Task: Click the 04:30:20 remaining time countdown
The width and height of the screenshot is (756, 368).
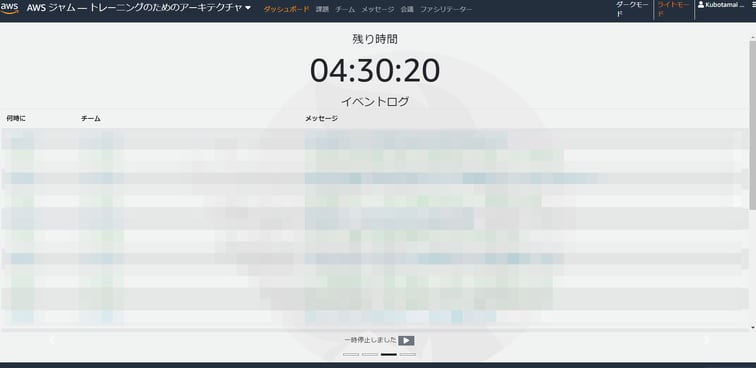Action: coord(375,70)
